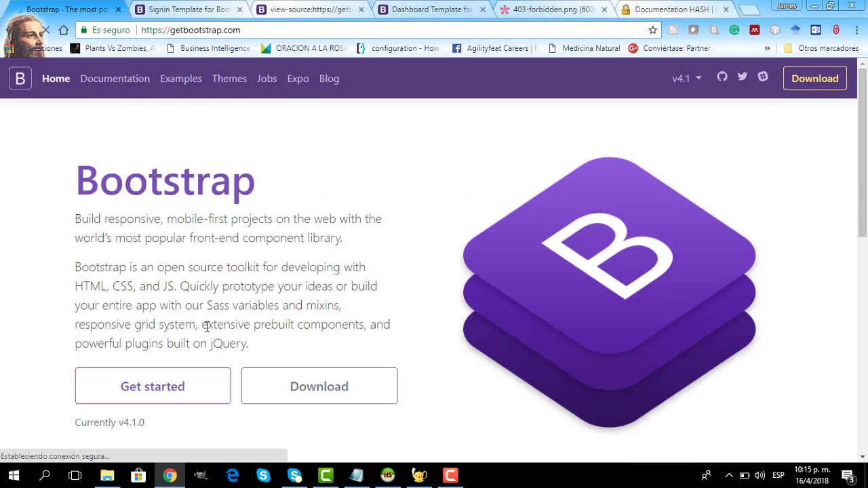The image size is (868, 488).
Task: Switch to the Documentation HASH tab
Action: (x=675, y=9)
